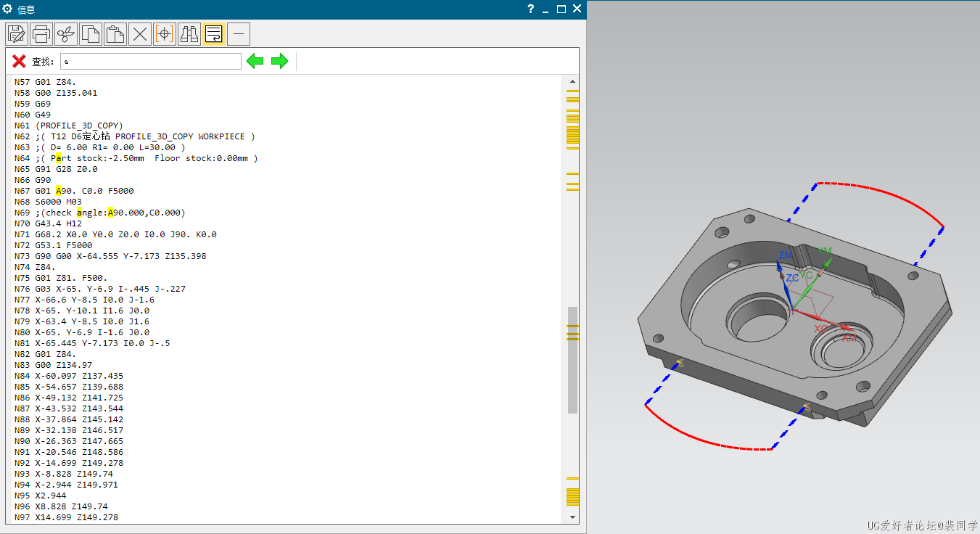
Task: Click line N58 G00 Z135.041
Action: (x=56, y=93)
